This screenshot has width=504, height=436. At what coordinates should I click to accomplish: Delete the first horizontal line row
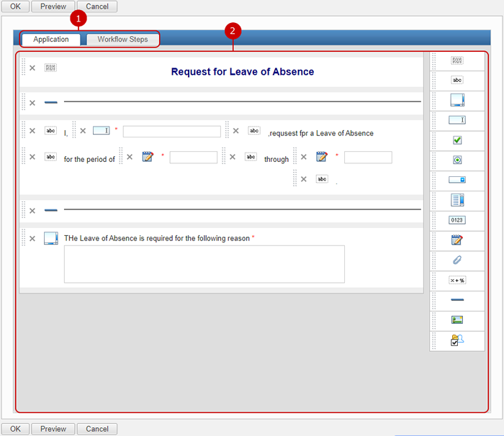click(32, 103)
